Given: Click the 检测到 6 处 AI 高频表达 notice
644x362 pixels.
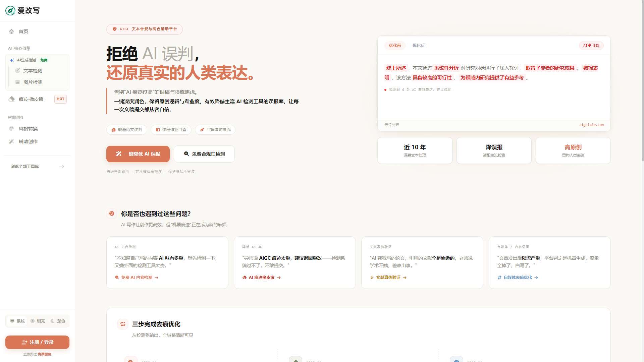Looking at the screenshot, I should [418, 90].
